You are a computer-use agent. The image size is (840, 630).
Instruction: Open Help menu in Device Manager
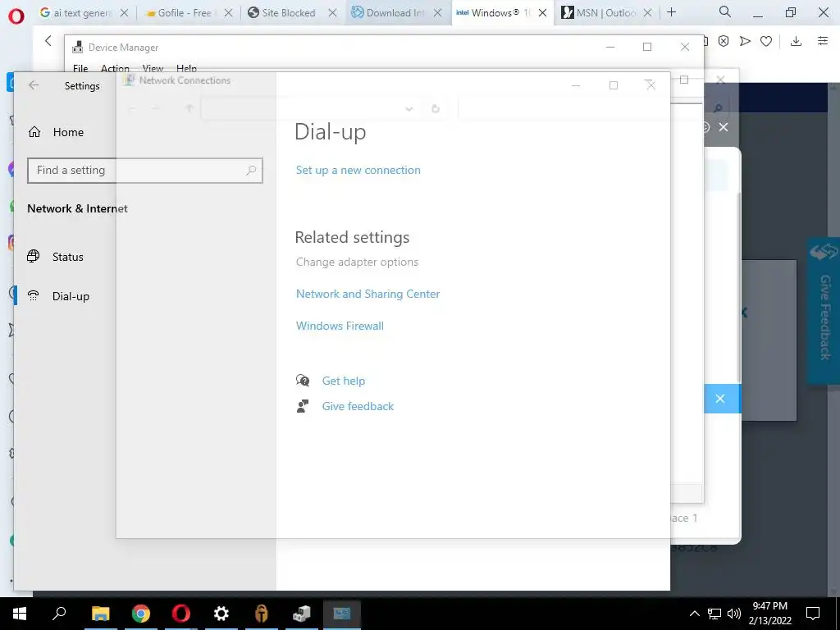click(186, 68)
